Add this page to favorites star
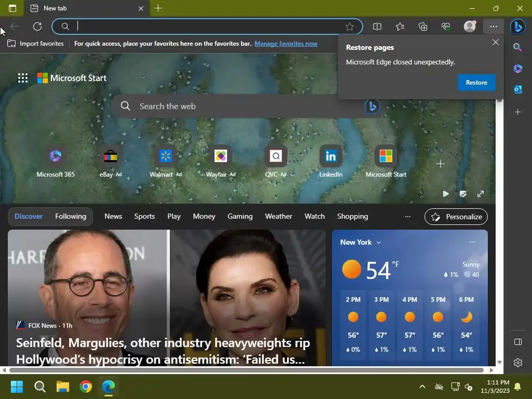532x399 pixels. (x=350, y=26)
